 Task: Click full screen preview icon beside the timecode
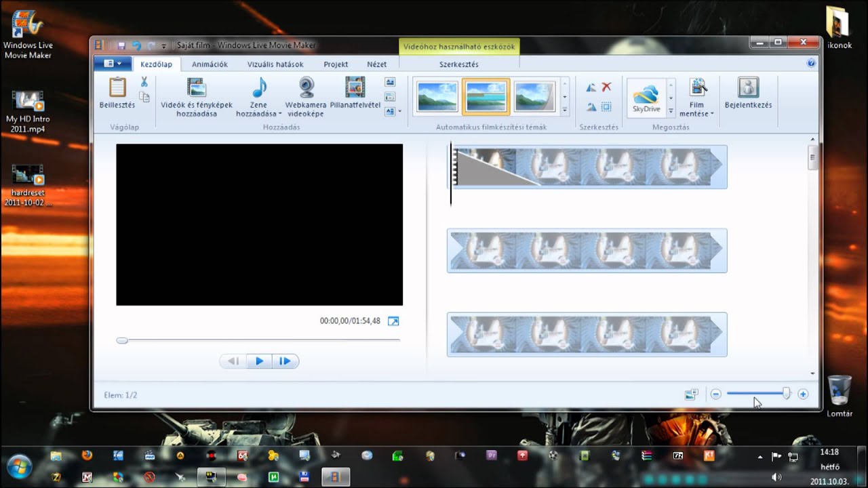[x=393, y=321]
